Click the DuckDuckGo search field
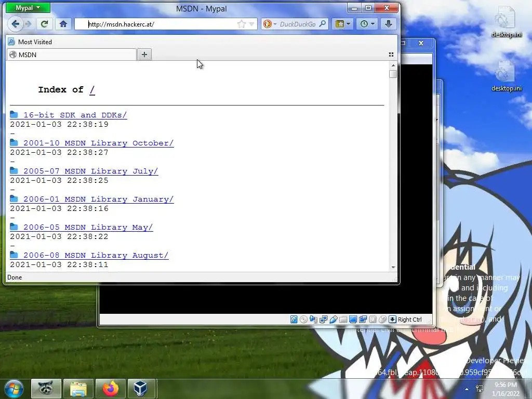 [298, 24]
